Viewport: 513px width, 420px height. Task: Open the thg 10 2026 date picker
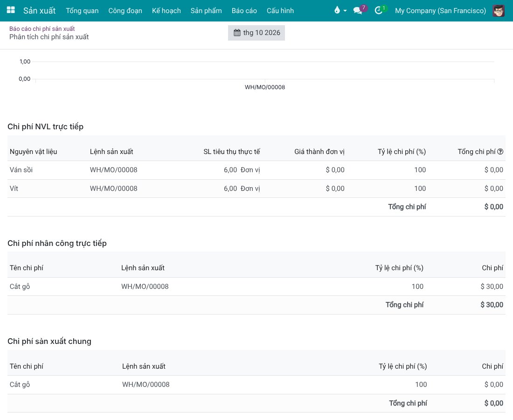[x=256, y=33]
